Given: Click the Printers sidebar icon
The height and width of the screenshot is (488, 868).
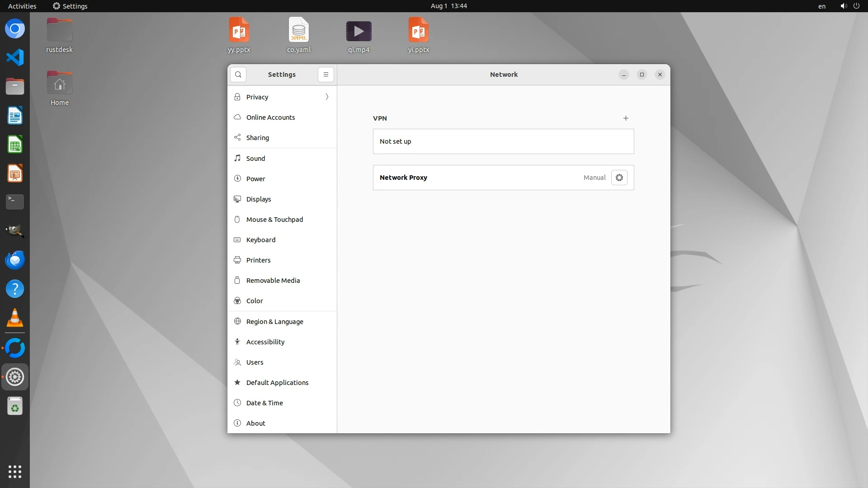Looking at the screenshot, I should click(x=237, y=260).
